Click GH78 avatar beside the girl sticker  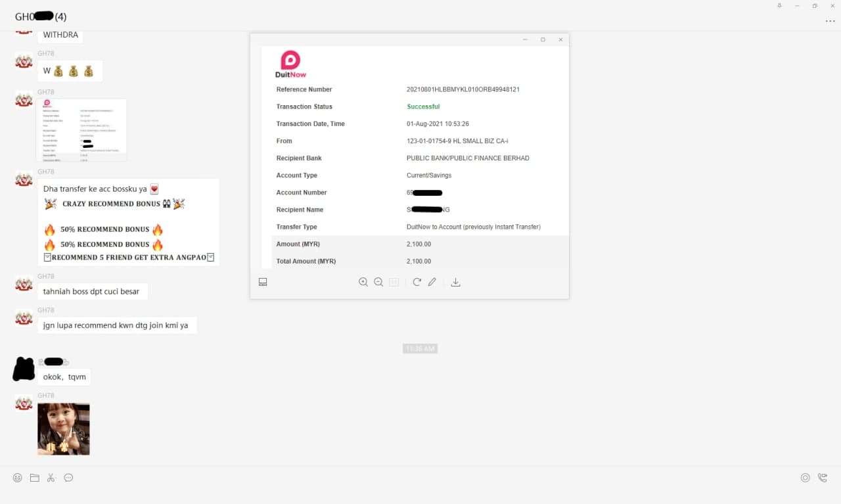pos(24,403)
